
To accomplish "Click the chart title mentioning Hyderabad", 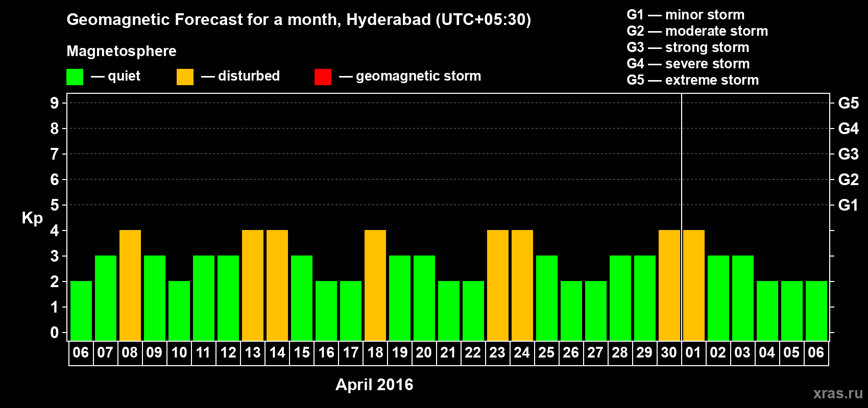I will coord(299,20).
